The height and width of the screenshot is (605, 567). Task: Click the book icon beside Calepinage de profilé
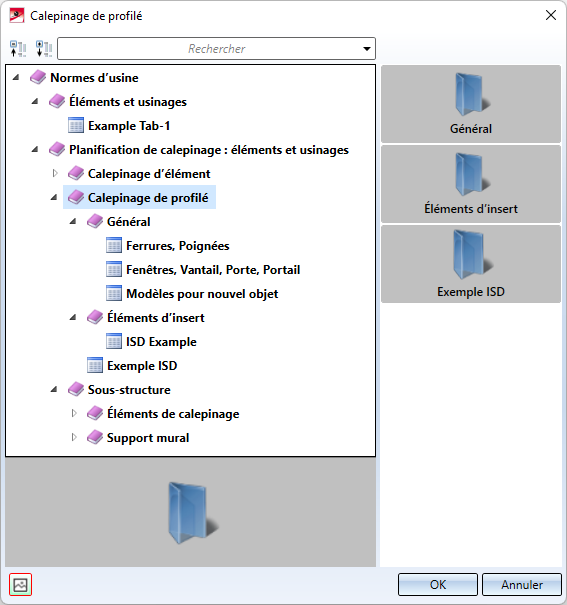pyautogui.click(x=76, y=198)
